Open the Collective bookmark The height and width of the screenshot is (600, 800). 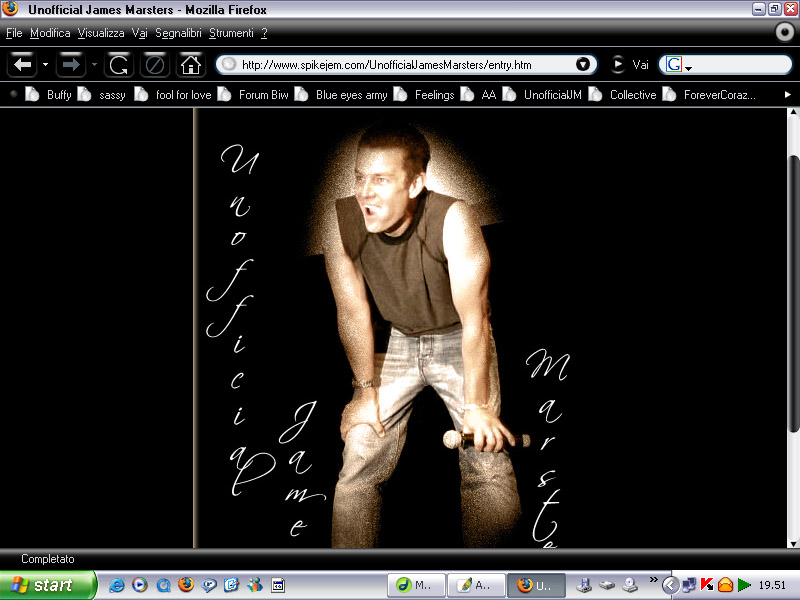click(x=622, y=94)
